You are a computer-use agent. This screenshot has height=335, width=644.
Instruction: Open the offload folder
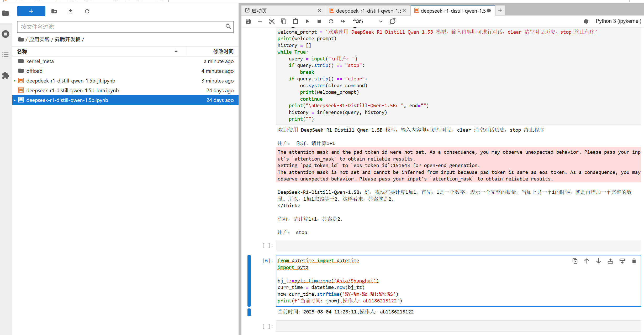coord(34,71)
